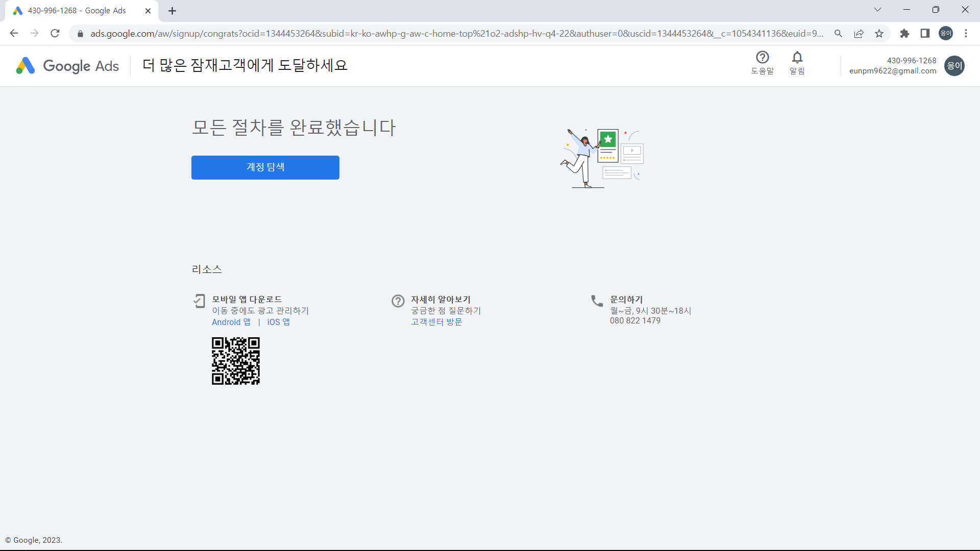
Task: Visit the 고객센터 방문 link
Action: click(x=437, y=322)
